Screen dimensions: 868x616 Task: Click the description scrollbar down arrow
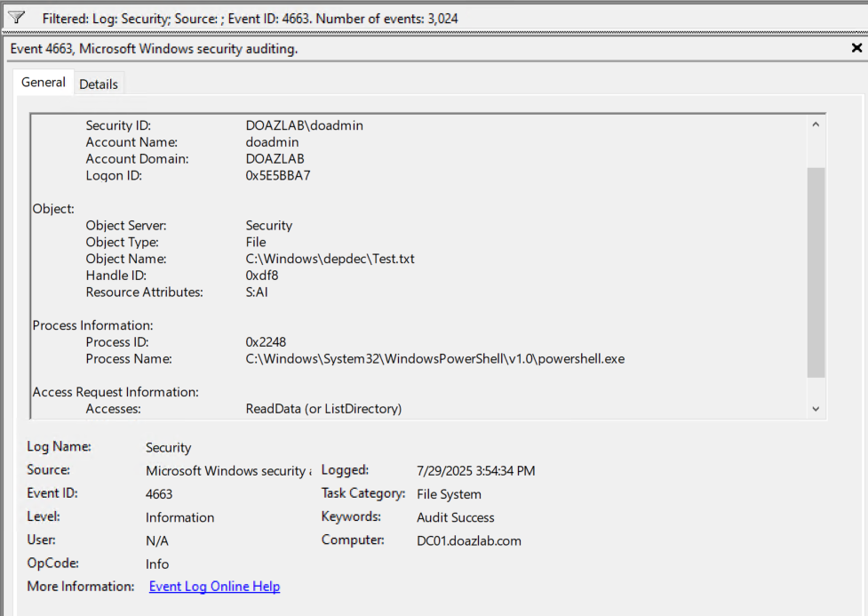point(816,409)
